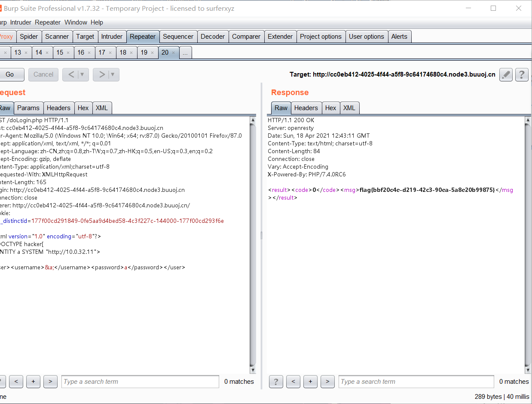Open the Repeater menu
This screenshot has width=532, height=404.
coord(48,22)
